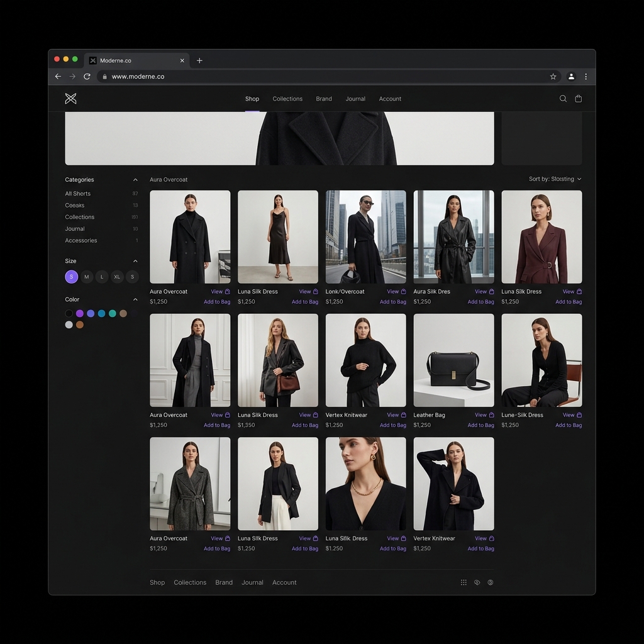Pick the brown color swatch
The width and height of the screenshot is (644, 644).
80,325
